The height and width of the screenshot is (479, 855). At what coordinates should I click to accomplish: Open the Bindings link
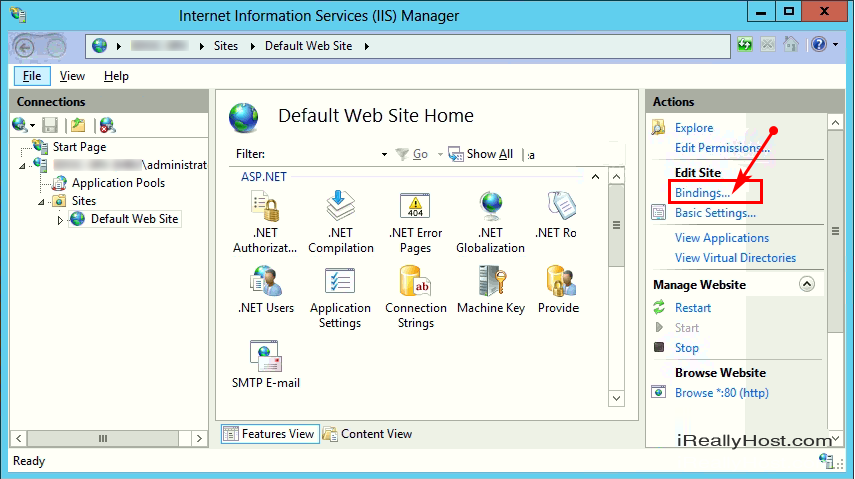coord(702,193)
